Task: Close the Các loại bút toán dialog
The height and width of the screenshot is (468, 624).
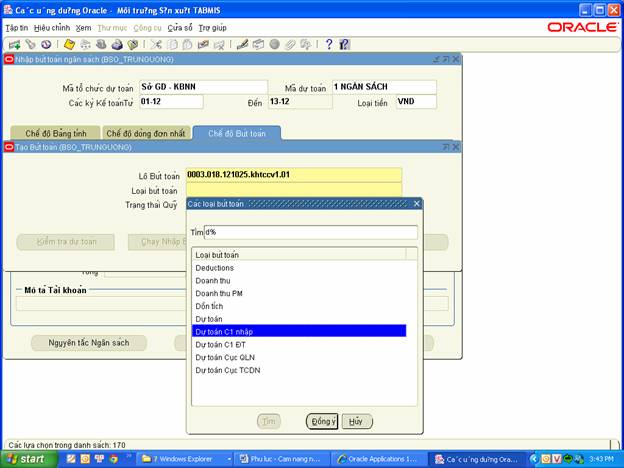Action: click(x=417, y=204)
